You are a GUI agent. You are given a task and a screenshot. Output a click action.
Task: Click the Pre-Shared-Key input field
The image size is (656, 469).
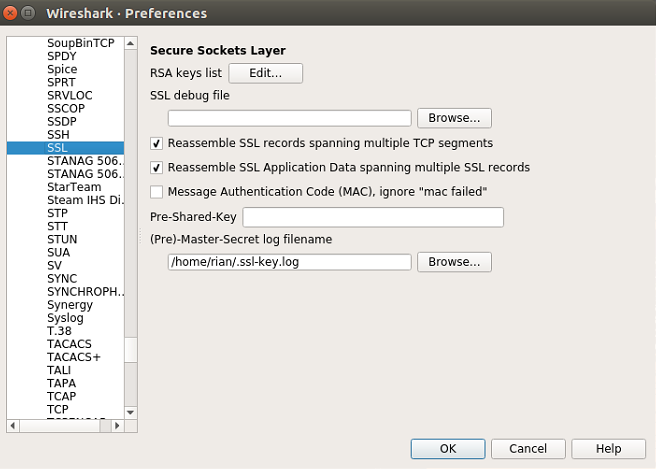tap(373, 217)
